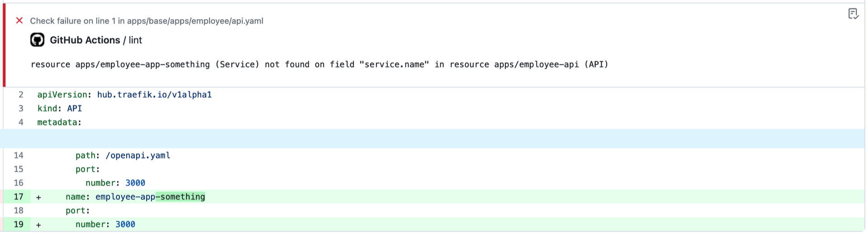Open the GitHub Actions check link
Screen dimensions: 868x233
[85, 40]
